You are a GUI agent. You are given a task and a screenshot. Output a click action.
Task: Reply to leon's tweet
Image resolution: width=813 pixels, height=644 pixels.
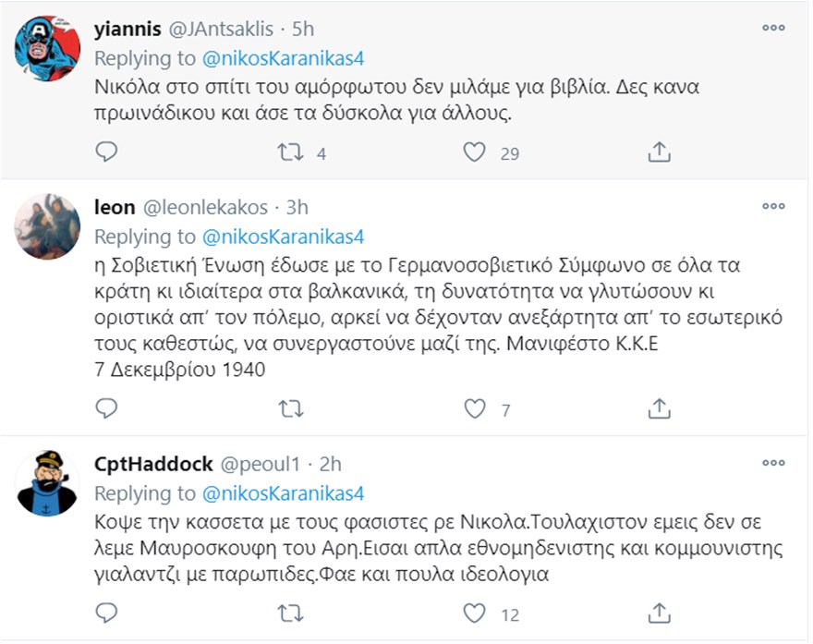(x=107, y=408)
